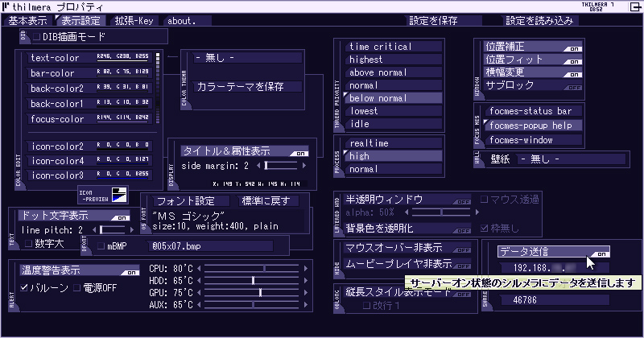The width and height of the screenshot is (644, 338).
Task: Select lowest thread priority
Action: pyautogui.click(x=393, y=111)
